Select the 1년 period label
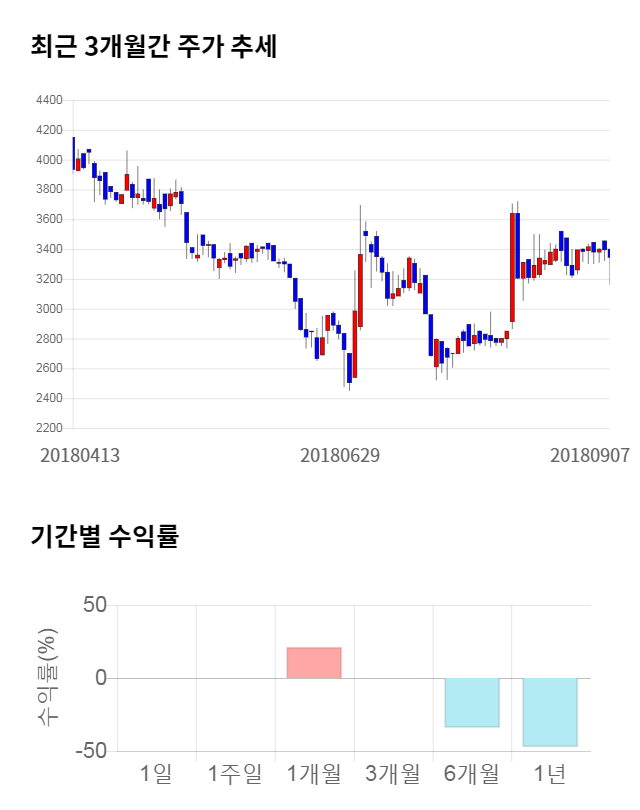Screen dimensions: 640x810 550,773
